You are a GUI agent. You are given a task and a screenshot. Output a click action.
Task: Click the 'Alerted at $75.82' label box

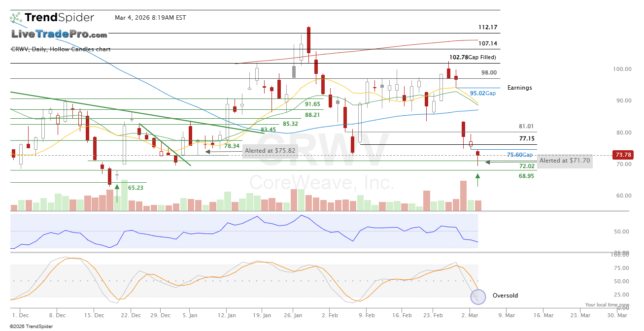coord(271,151)
